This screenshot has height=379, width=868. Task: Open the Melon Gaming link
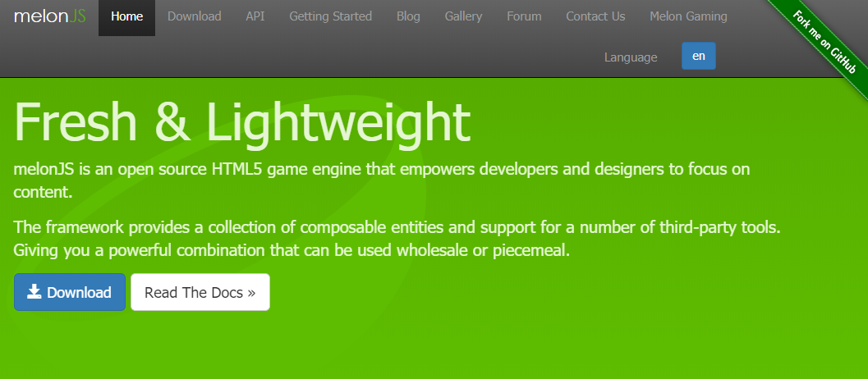(x=689, y=16)
